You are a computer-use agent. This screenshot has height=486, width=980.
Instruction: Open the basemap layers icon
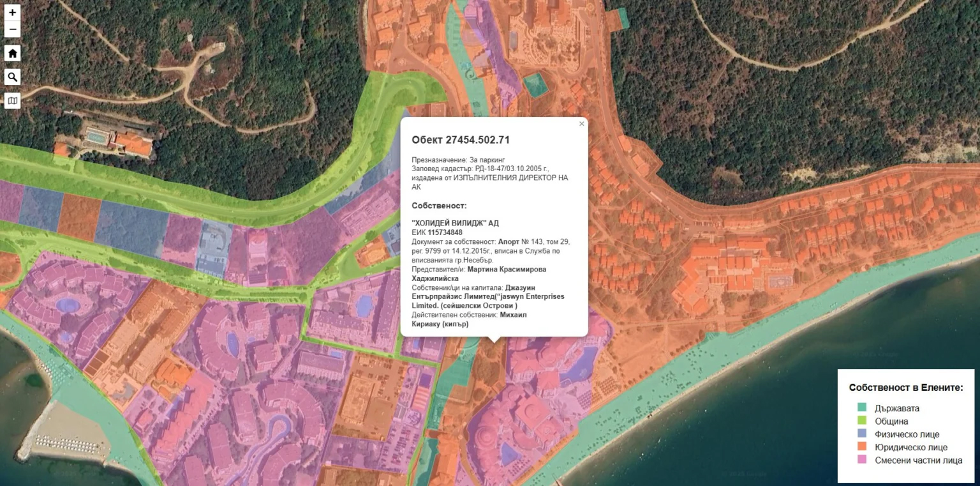click(x=12, y=101)
